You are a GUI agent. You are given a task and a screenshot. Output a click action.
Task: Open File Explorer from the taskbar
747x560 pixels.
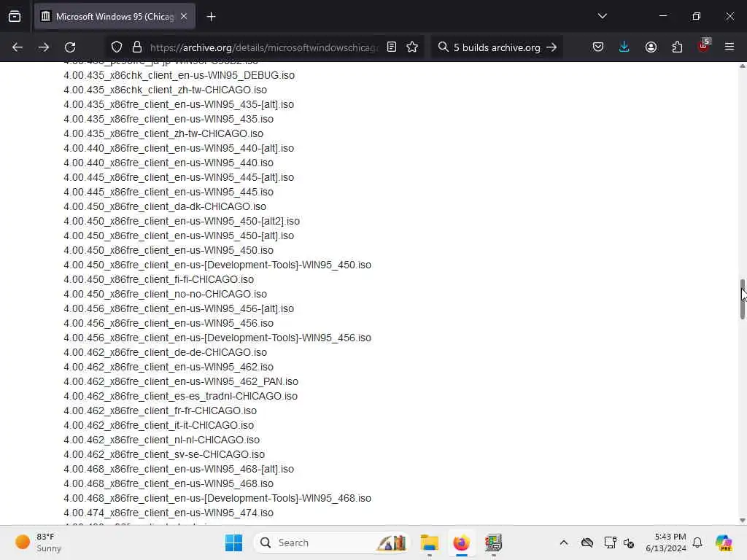pyautogui.click(x=429, y=542)
